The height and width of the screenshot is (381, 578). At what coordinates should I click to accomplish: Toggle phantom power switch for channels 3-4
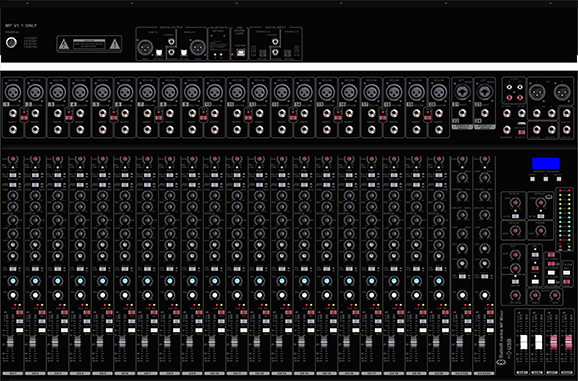tap(69, 118)
